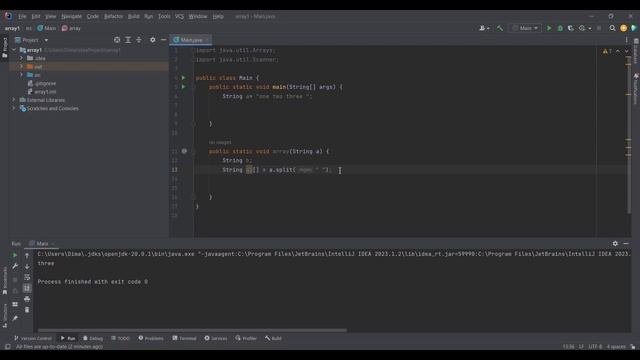
Task: Toggle tool window quick access in status bar
Action: 7,347
